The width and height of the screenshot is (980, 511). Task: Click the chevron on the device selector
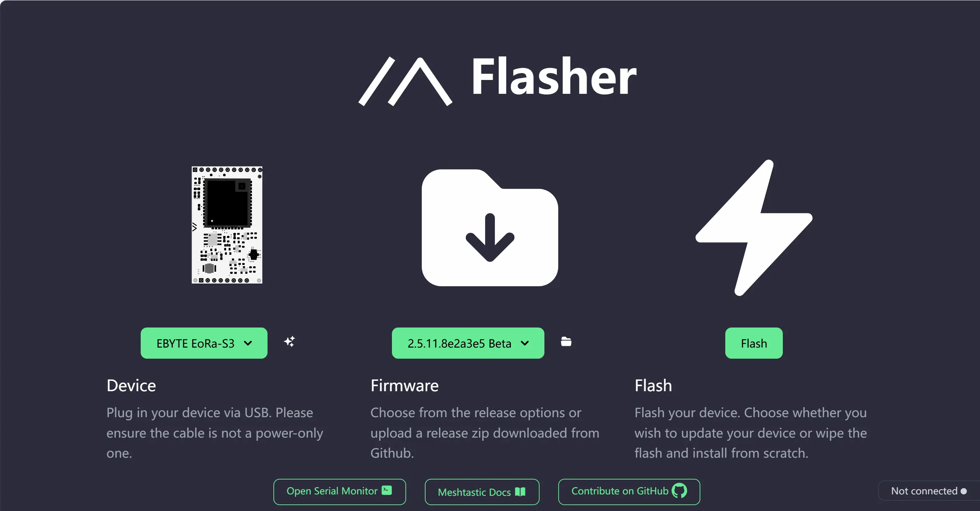pyautogui.click(x=248, y=343)
